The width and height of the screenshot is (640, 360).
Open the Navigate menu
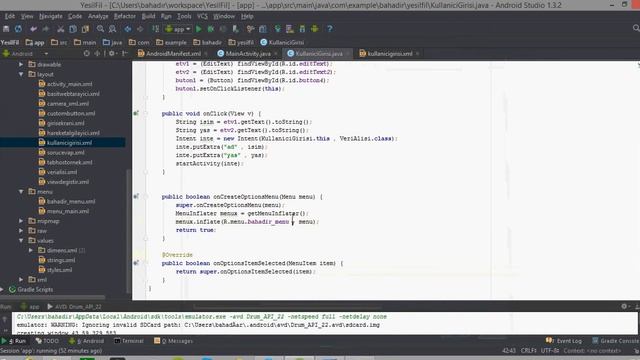[51, 16]
